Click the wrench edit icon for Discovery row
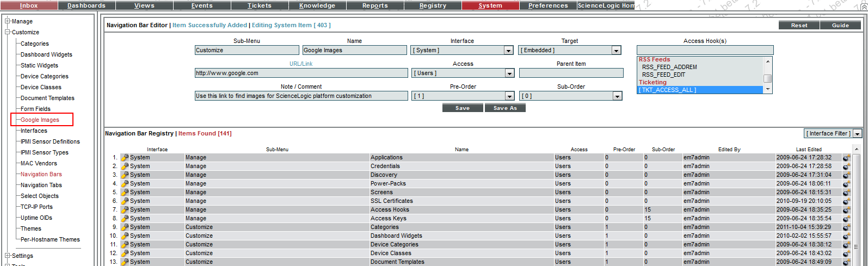The width and height of the screenshot is (868, 266). [125, 175]
